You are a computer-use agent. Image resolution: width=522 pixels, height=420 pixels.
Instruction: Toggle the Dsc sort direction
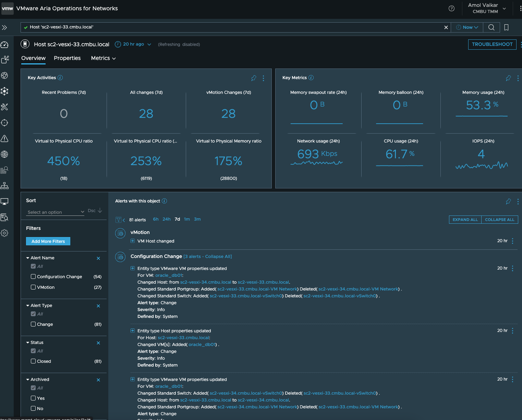tap(95, 211)
